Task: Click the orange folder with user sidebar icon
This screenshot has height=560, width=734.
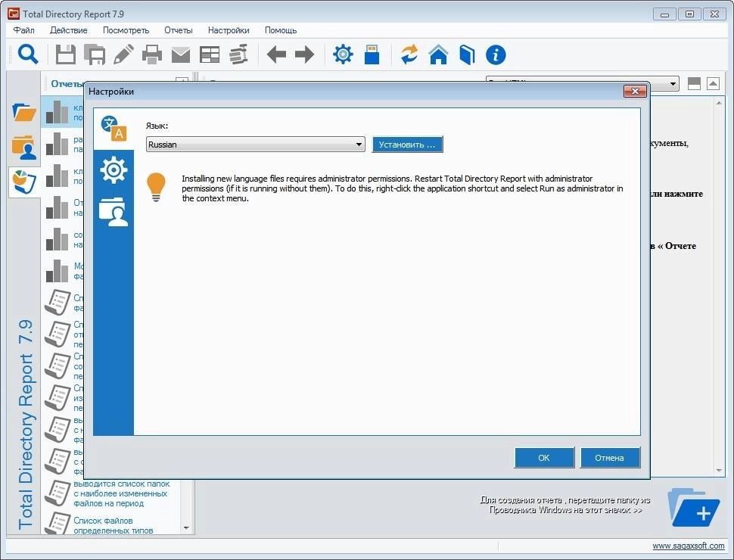Action: pos(24,147)
